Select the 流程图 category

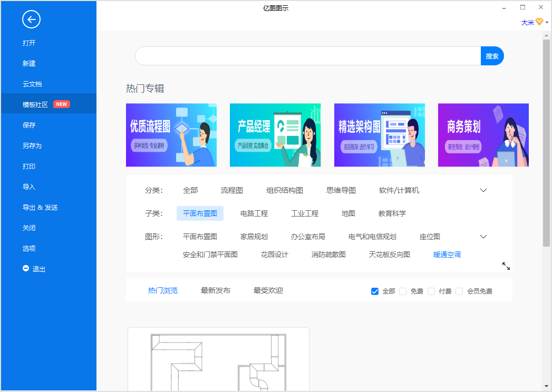pos(232,190)
